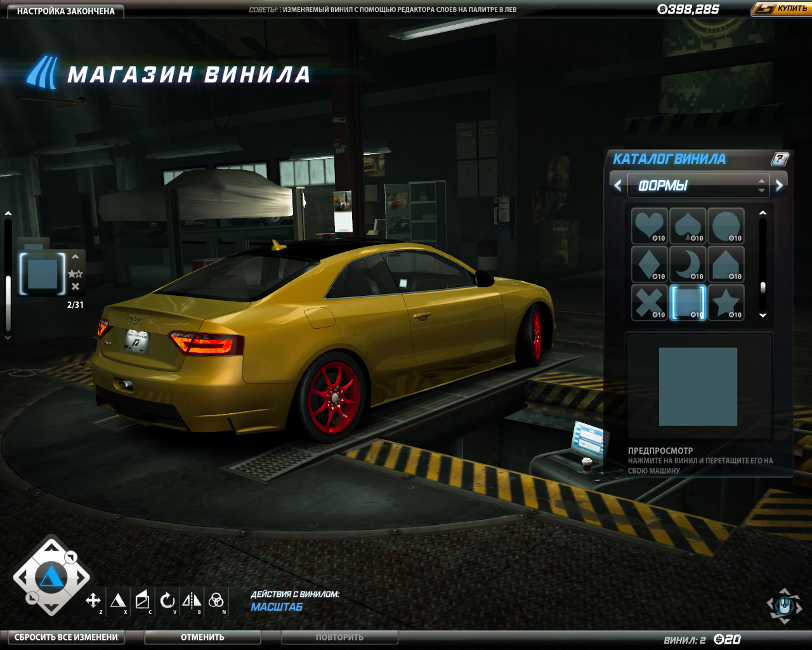Screen dimensions: 812x650
Task: Click the ПОВТОРИТЬ redo button
Action: coord(340,637)
